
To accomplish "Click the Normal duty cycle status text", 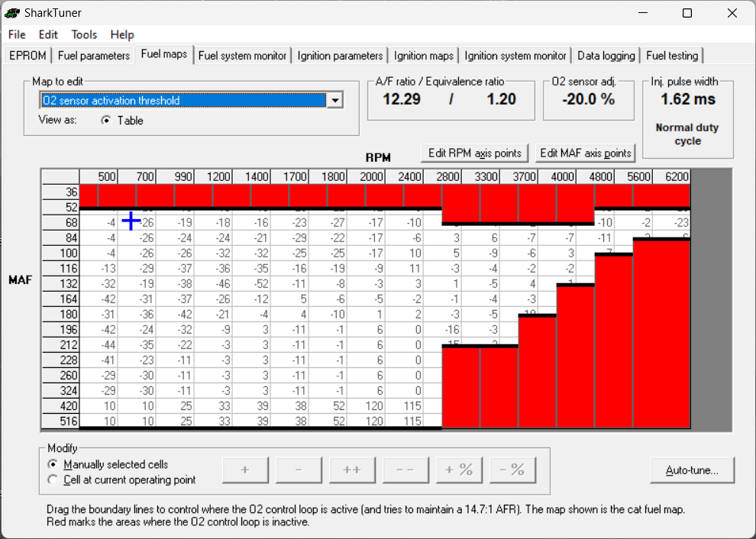I will tap(687, 134).
